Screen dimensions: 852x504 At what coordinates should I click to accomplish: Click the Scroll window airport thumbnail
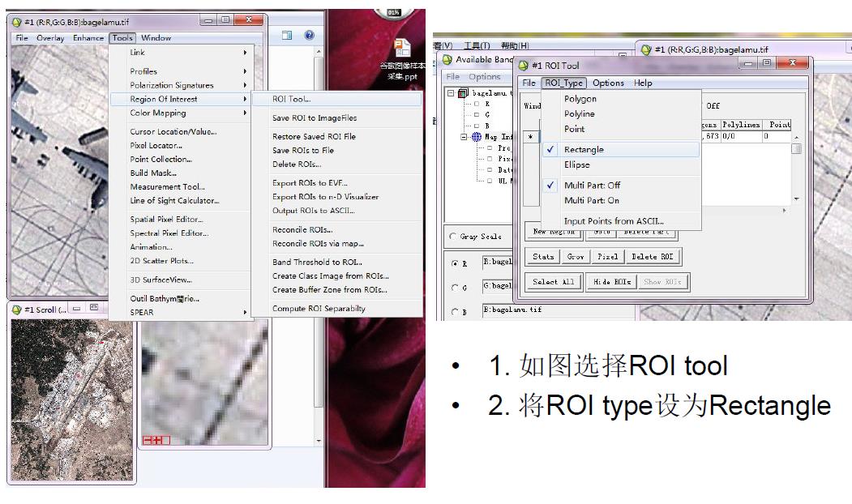[x=71, y=399]
